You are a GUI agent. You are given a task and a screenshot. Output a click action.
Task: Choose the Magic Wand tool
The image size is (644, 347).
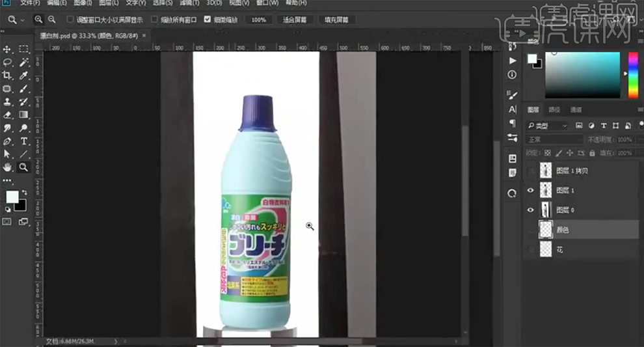[24, 62]
